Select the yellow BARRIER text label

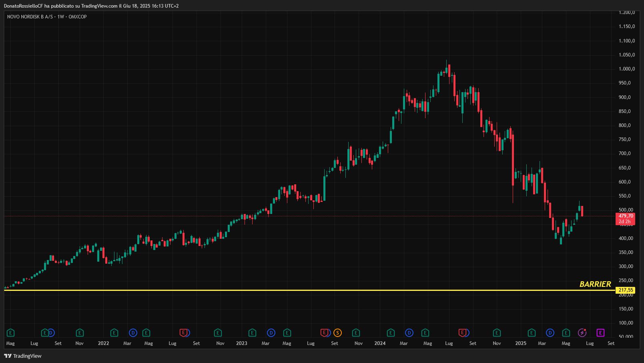coord(595,284)
